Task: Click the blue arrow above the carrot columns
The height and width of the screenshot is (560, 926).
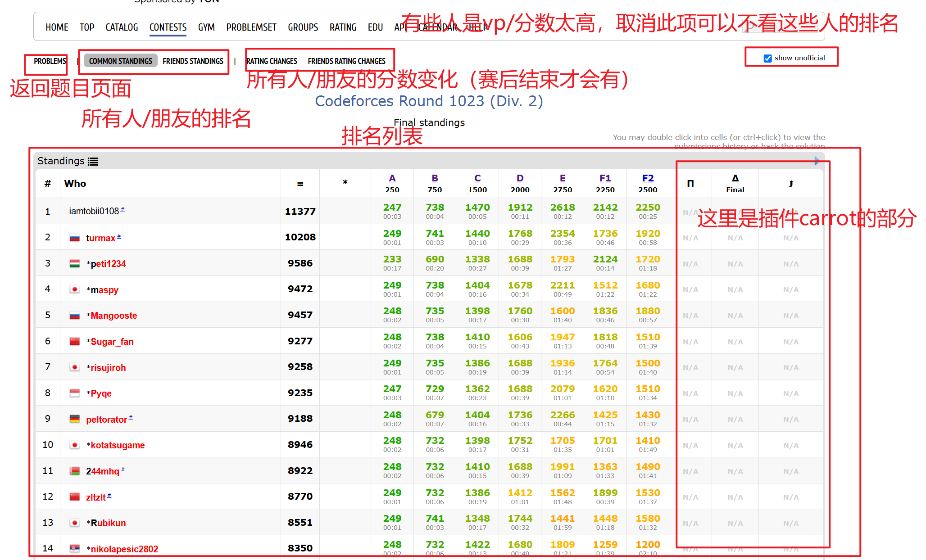Action: tap(816, 161)
